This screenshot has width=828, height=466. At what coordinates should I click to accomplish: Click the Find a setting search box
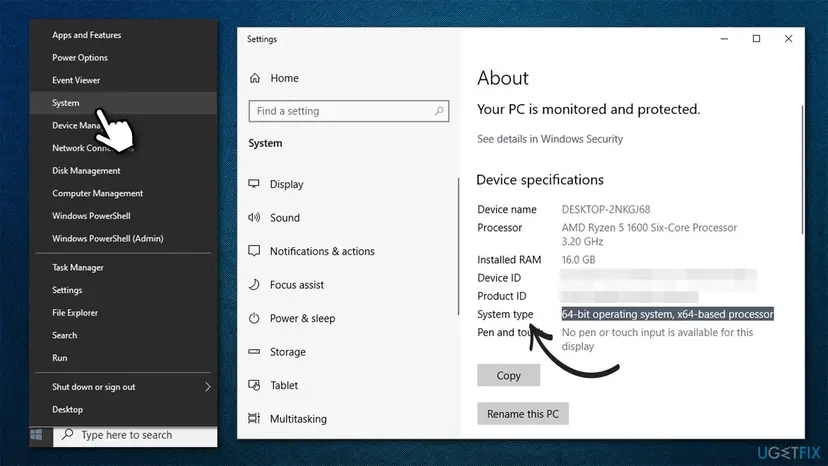click(x=349, y=111)
